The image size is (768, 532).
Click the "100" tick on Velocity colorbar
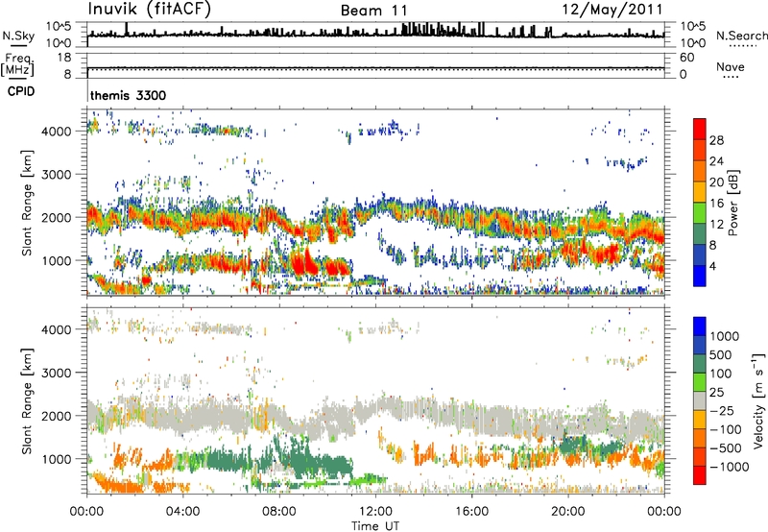(x=723, y=374)
